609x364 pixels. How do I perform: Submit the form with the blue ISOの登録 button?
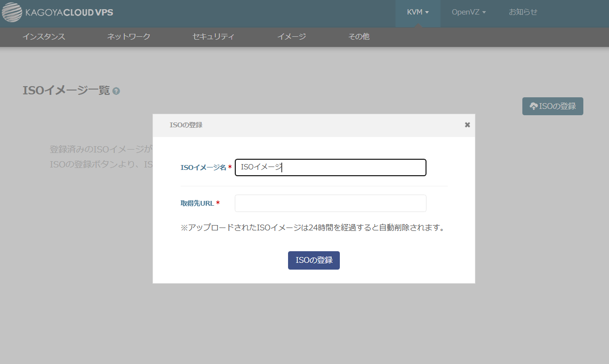(314, 260)
